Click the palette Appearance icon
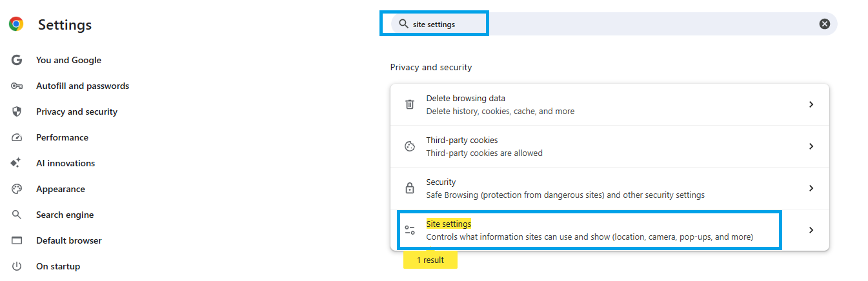The height and width of the screenshot is (281, 868). pyautogui.click(x=17, y=189)
